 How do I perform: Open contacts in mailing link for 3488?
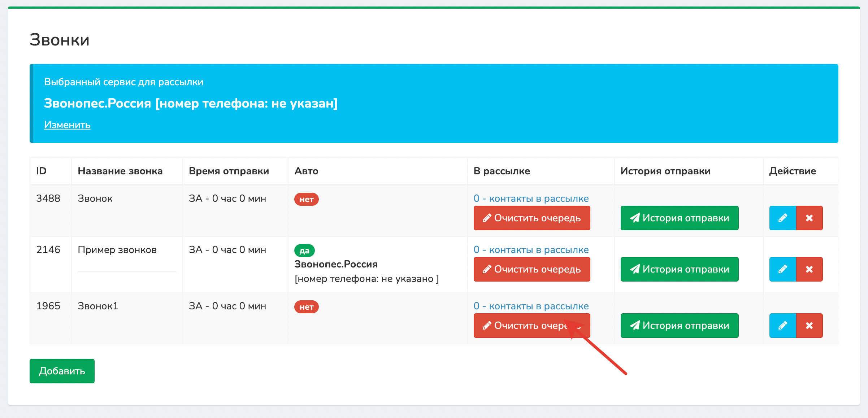click(531, 199)
